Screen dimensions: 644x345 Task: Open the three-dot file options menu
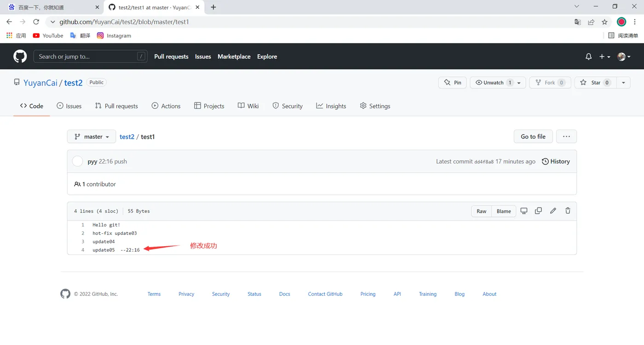click(x=566, y=136)
